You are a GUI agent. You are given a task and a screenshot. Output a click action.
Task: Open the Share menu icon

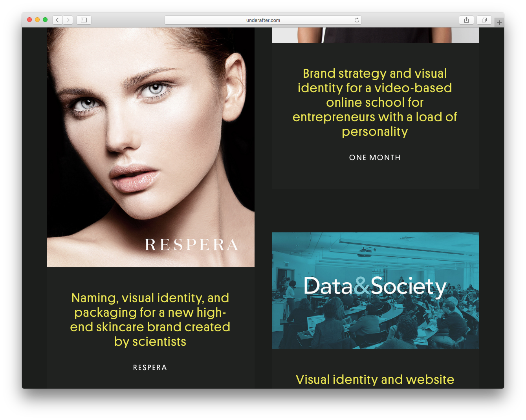coord(466,20)
